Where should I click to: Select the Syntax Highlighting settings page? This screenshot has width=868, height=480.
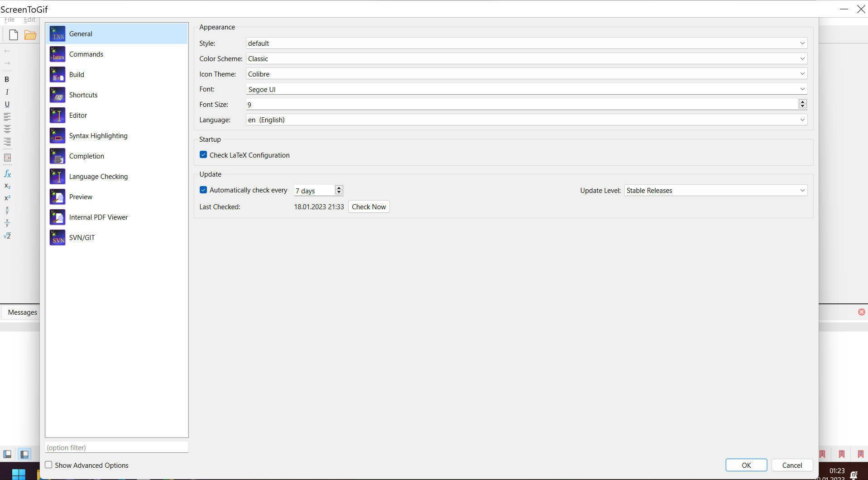click(x=98, y=135)
